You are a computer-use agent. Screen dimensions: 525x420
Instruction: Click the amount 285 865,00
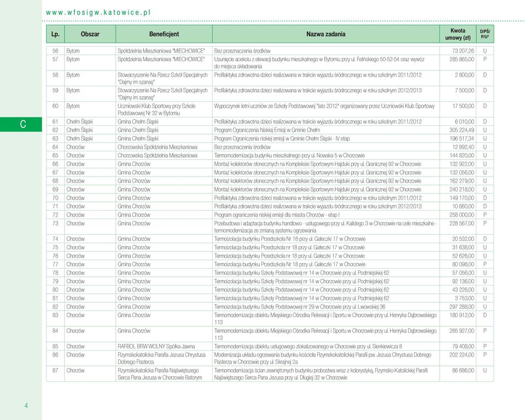462,59
